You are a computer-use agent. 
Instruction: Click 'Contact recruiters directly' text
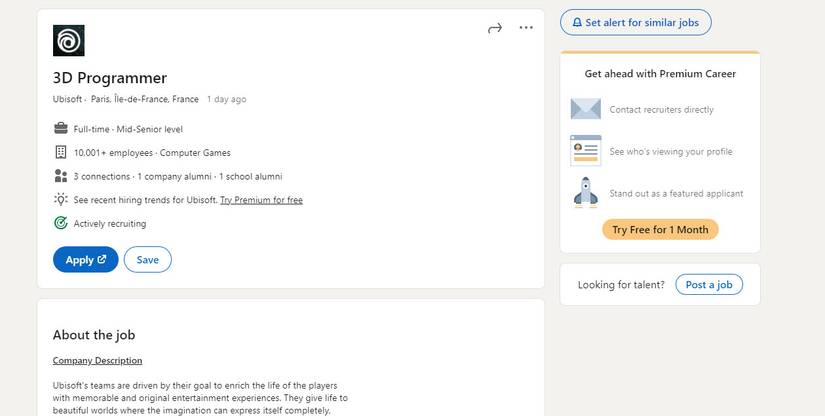click(x=661, y=109)
